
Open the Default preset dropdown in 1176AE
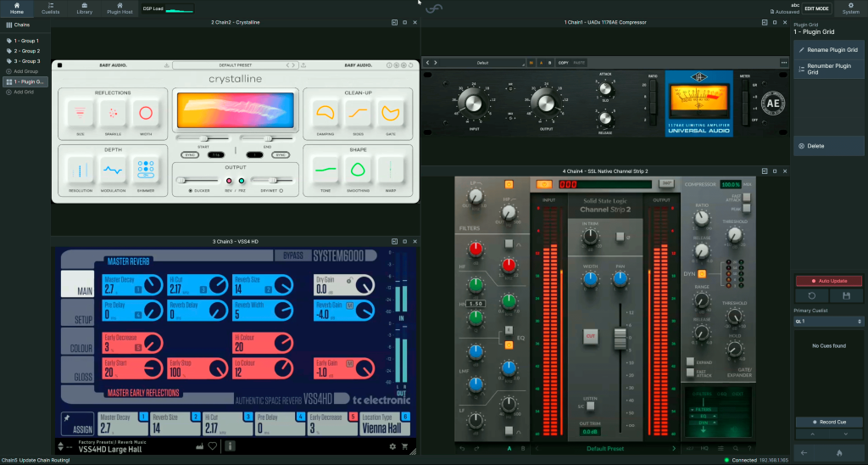[x=482, y=63]
